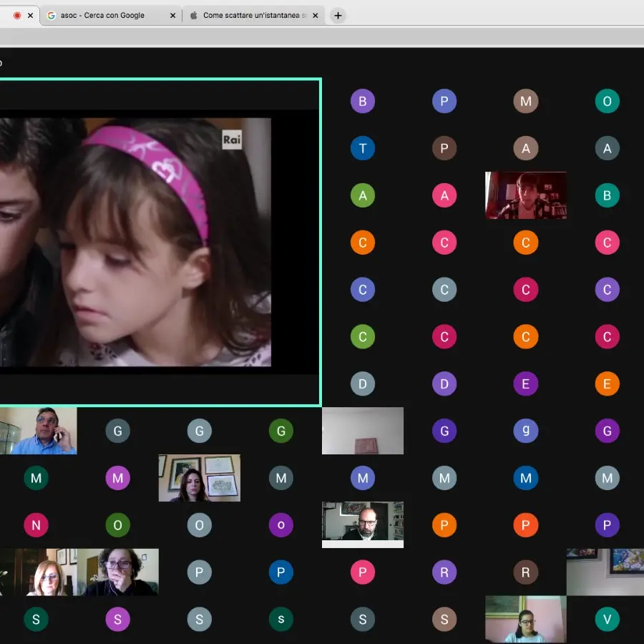The height and width of the screenshot is (644, 644).
Task: Select the grey O participant avatar
Action: (199, 525)
